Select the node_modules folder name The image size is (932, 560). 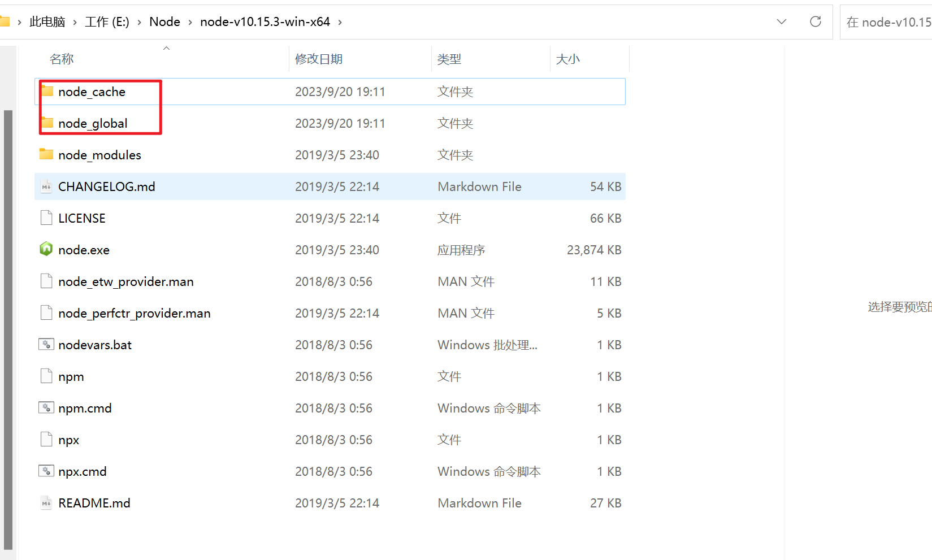pyautogui.click(x=99, y=155)
